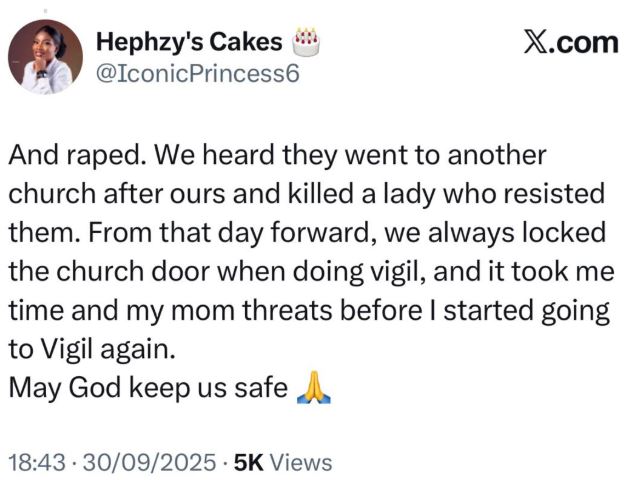The image size is (638, 484).
Task: Click the line starting "time and my mom"
Action: pyautogui.click(x=308, y=311)
